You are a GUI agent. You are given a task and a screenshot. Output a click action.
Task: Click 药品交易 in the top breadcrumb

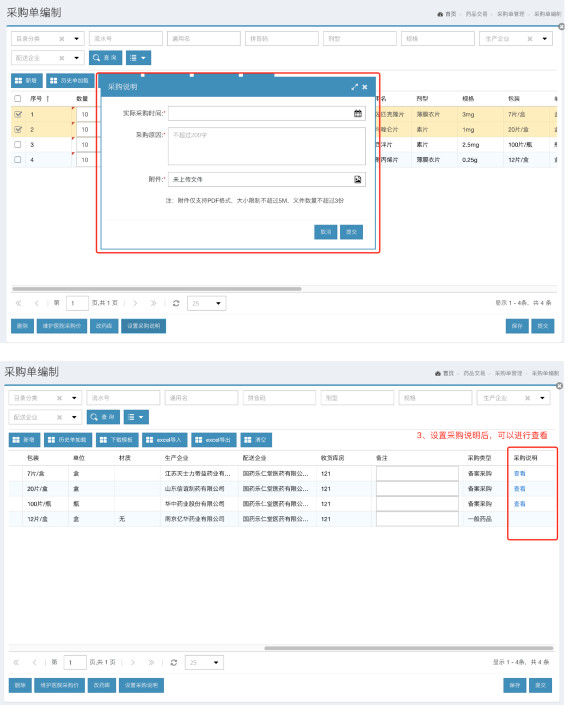coord(476,14)
